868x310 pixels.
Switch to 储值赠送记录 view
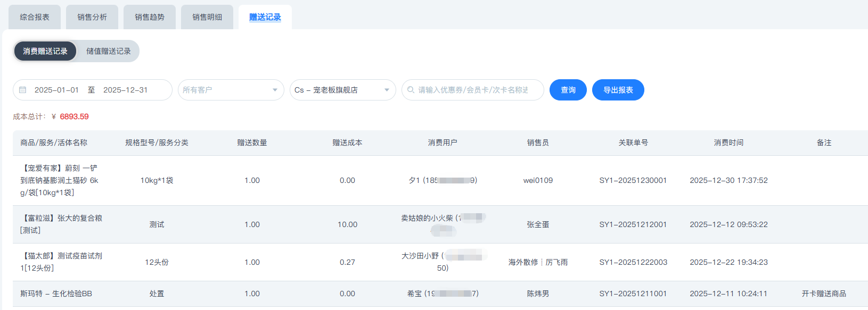pyautogui.click(x=108, y=51)
